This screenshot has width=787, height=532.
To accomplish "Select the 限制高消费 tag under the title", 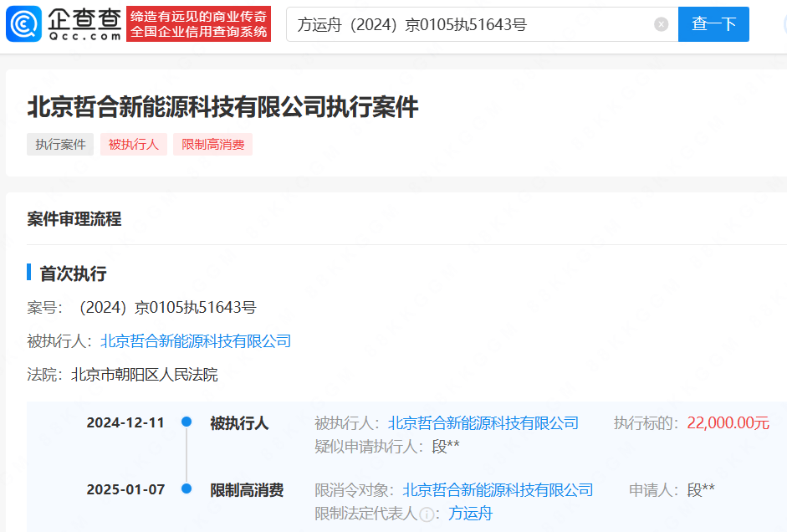I will (x=212, y=145).
